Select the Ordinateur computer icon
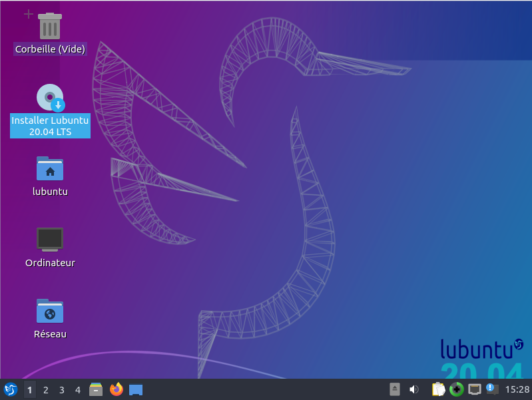 tap(50, 240)
